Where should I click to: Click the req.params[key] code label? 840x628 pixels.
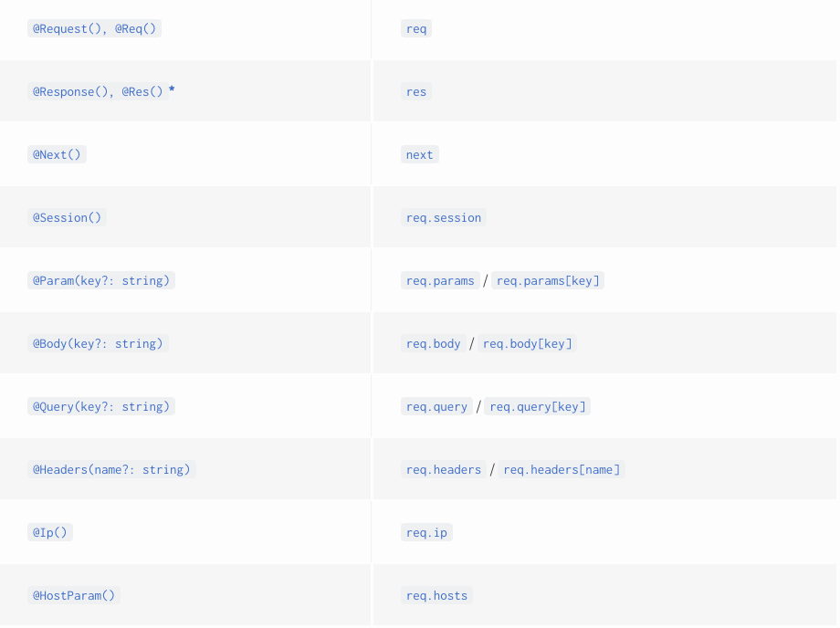click(x=548, y=280)
